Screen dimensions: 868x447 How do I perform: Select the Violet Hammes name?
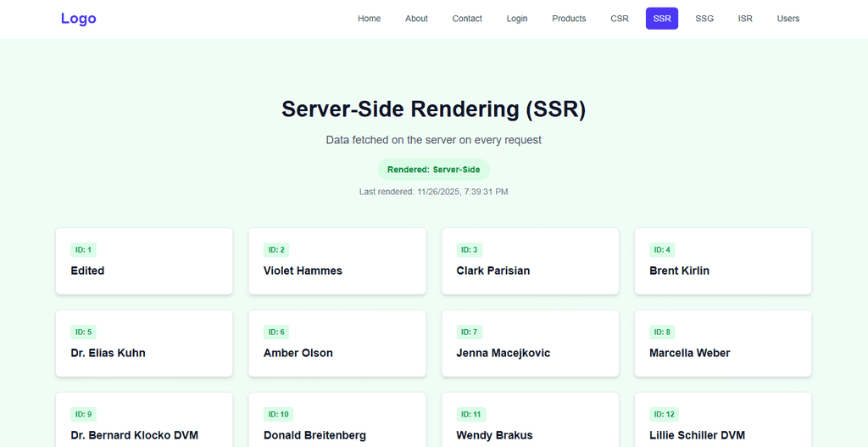coord(303,271)
